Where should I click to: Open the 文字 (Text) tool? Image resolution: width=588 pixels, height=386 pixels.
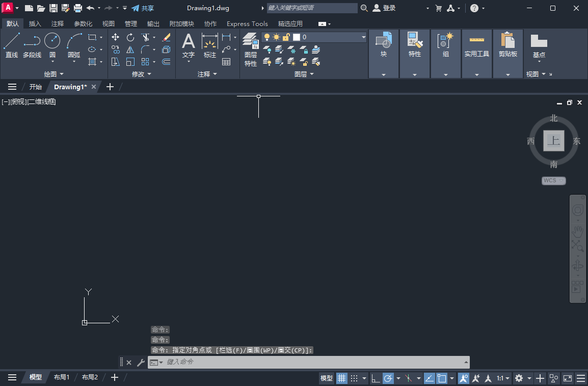click(189, 45)
